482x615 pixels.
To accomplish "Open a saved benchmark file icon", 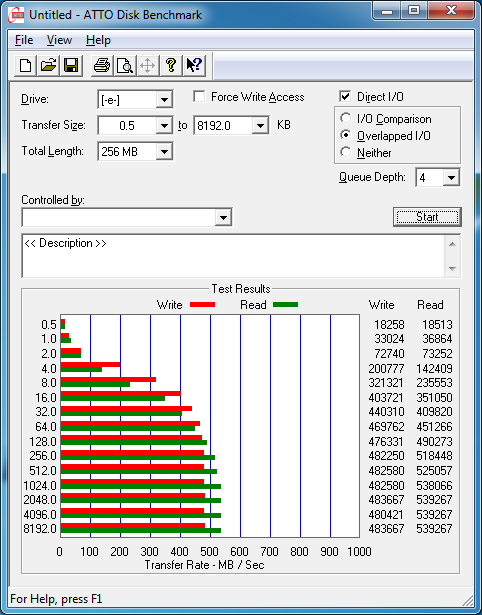I will tap(48, 65).
